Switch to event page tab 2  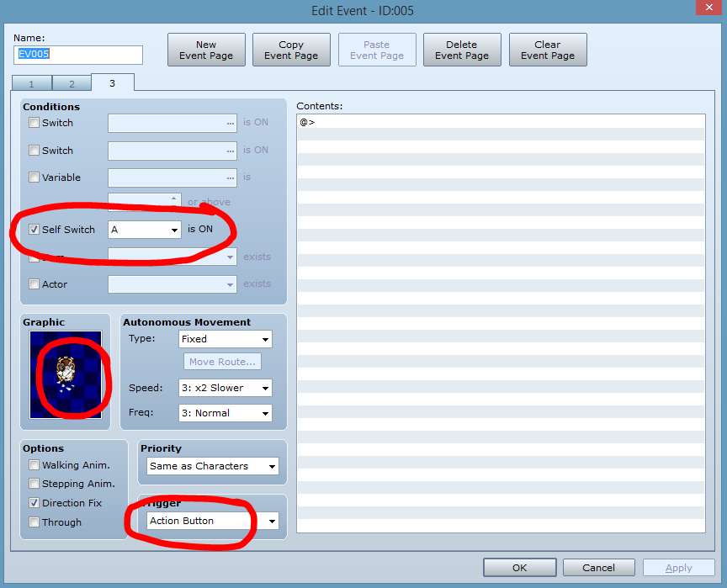point(72,83)
